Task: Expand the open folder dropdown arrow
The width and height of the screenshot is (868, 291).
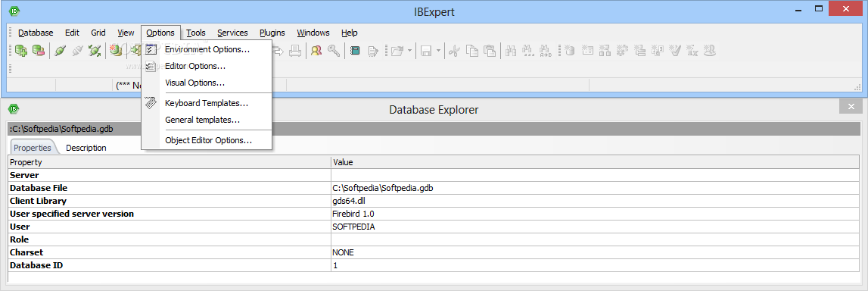Action: [410, 51]
